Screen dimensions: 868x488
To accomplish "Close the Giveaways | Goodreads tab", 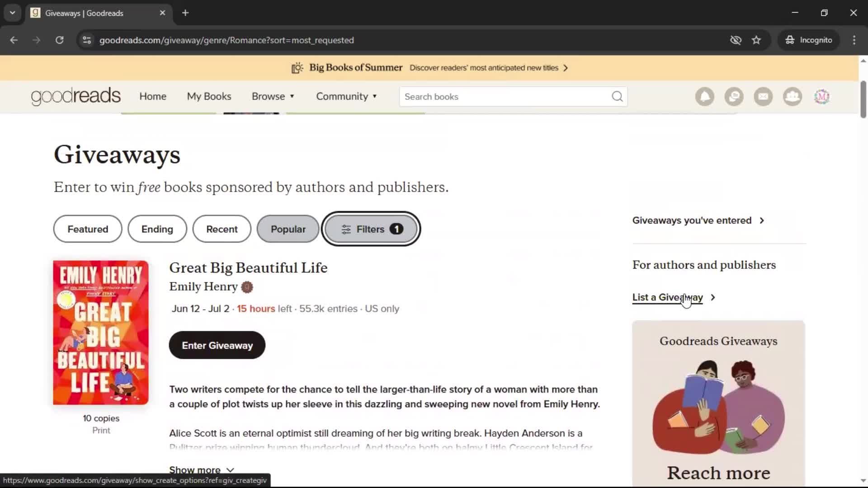I will (x=162, y=13).
